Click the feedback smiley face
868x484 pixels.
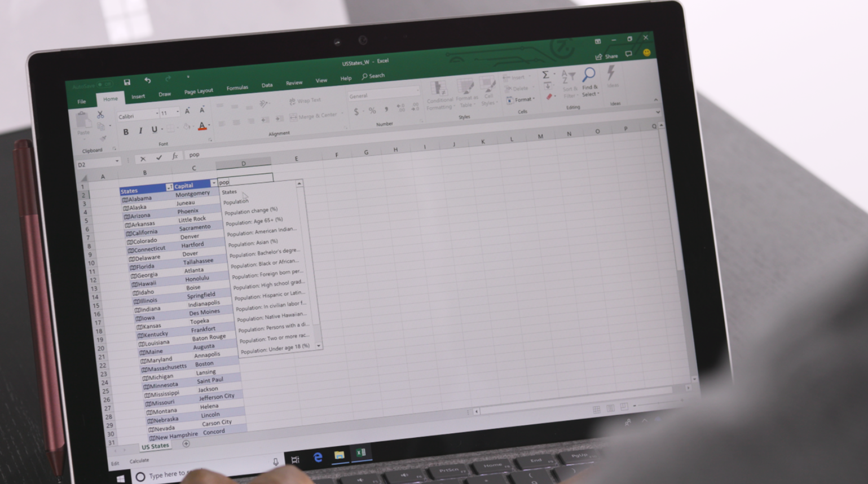point(647,53)
